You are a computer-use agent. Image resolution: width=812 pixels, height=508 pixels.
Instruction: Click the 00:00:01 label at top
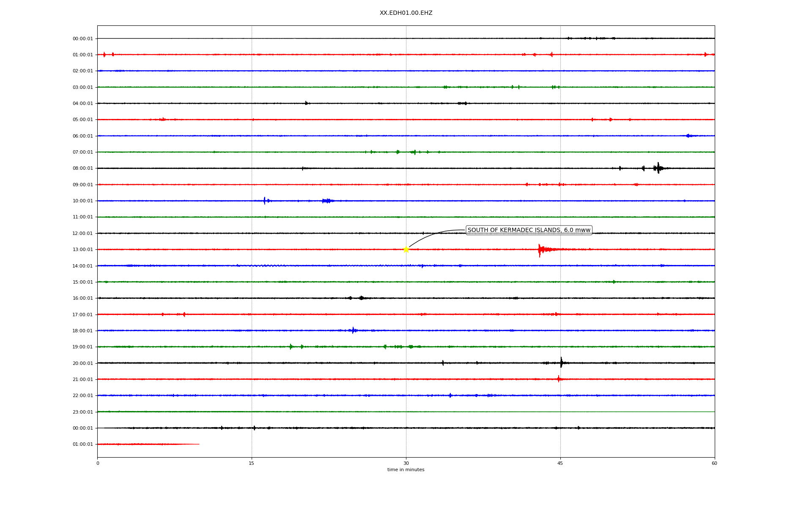(83, 39)
